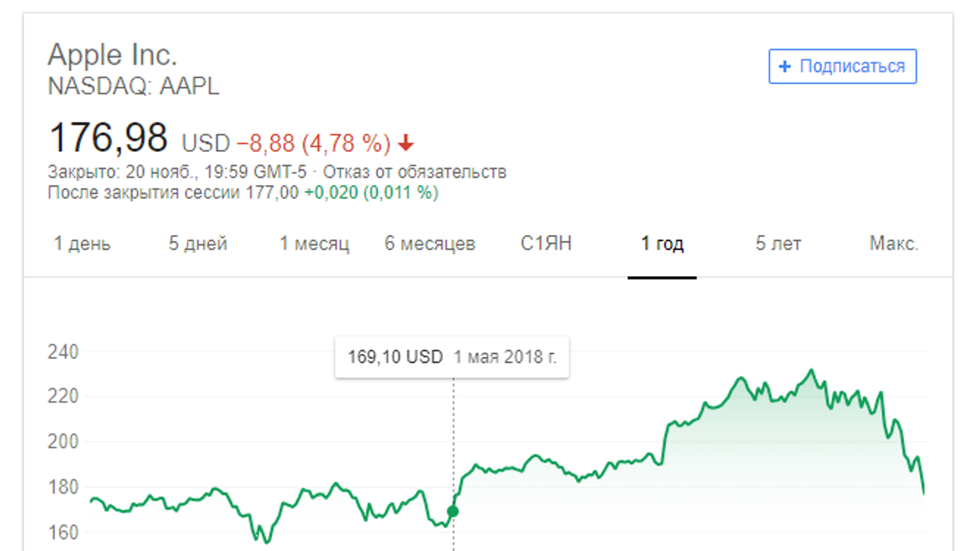Open the 5 лет chart range

(778, 244)
